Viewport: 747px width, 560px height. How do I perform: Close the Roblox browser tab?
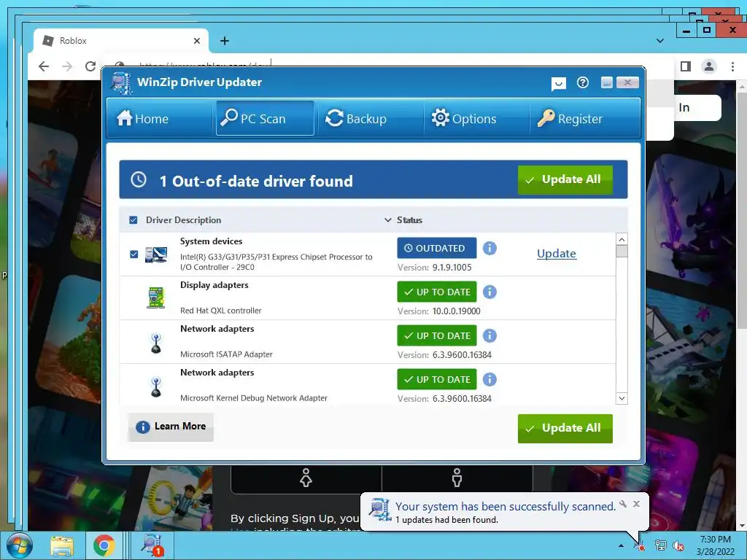coord(197,41)
